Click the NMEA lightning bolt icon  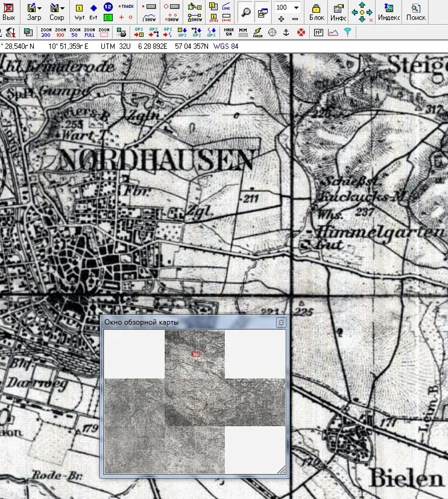click(257, 32)
